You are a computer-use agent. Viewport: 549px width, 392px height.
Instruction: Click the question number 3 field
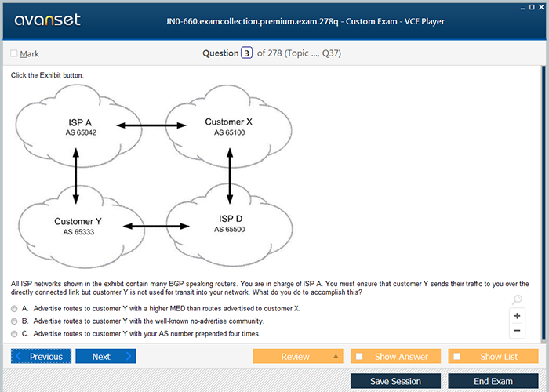coord(246,53)
